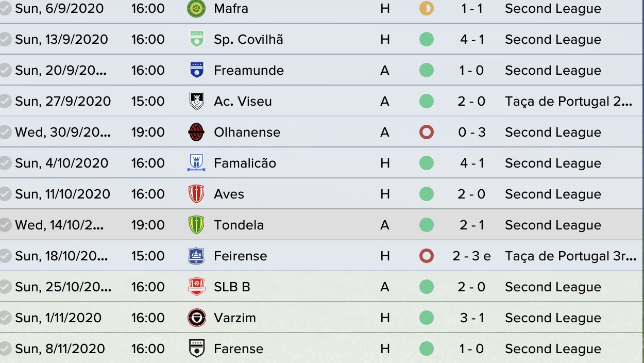644x363 pixels.
Task: Click the red loss indicator for the Olhanense match
Action: (427, 133)
